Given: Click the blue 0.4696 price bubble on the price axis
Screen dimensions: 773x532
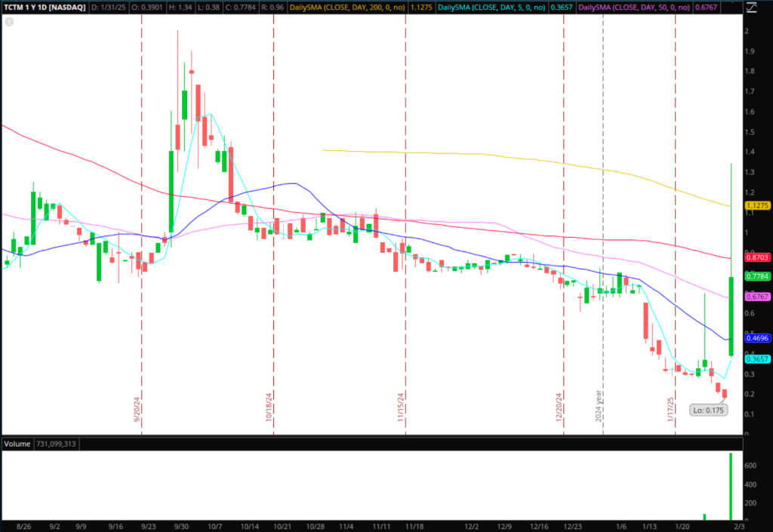Looking at the screenshot, I should click(x=757, y=338).
